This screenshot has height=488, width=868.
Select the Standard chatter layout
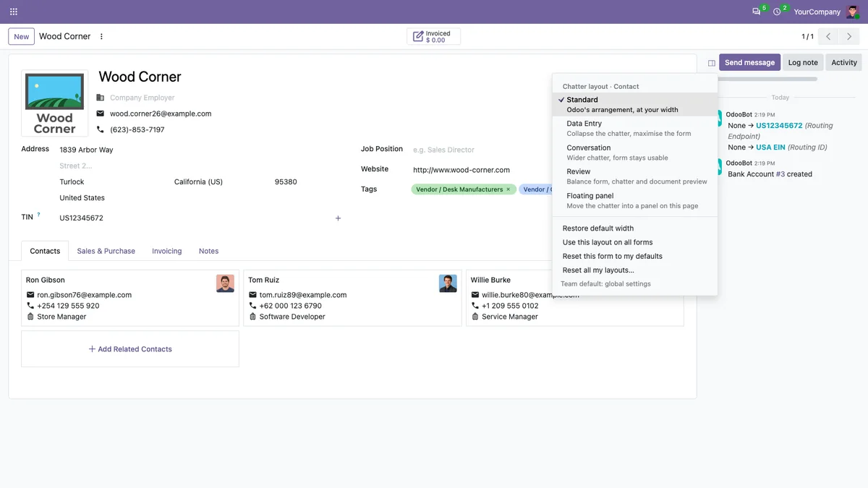pyautogui.click(x=635, y=105)
